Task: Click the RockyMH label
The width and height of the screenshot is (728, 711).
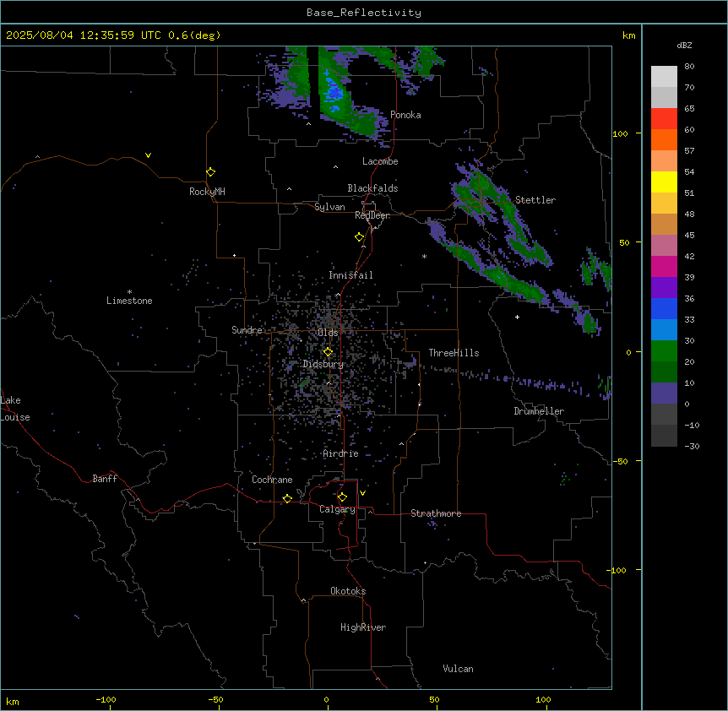Action: click(x=207, y=192)
